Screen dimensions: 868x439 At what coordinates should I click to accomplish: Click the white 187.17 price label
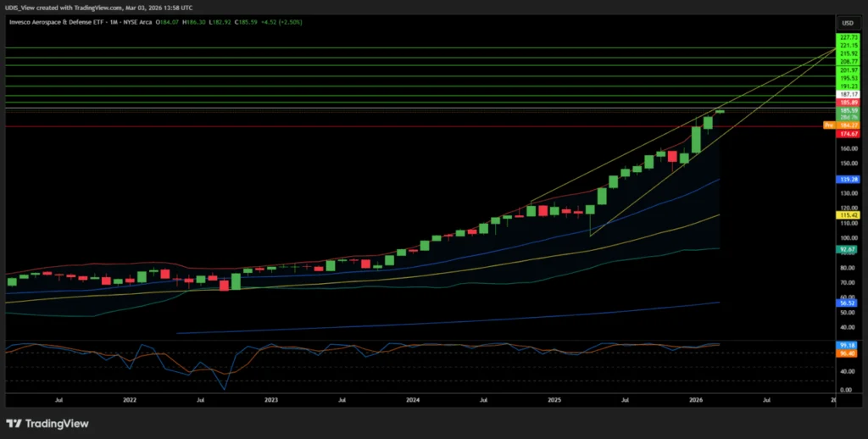(849, 95)
